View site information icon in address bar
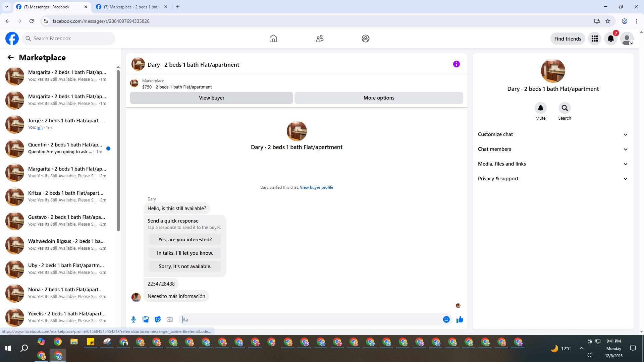This screenshot has height=362, width=644. (46, 21)
